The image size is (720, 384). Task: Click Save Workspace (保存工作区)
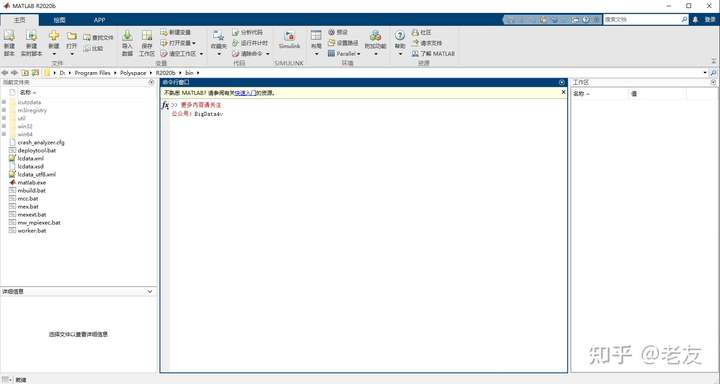(x=147, y=43)
